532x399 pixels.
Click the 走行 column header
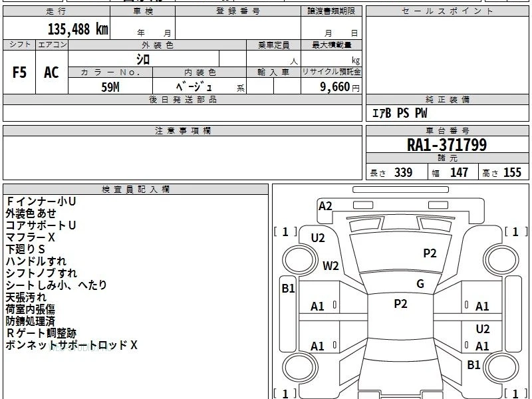[x=57, y=11]
